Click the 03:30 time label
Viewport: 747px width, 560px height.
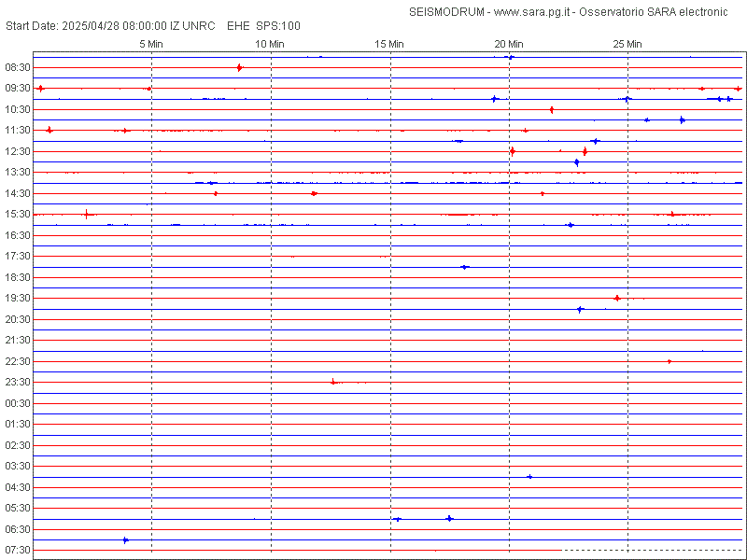tap(18, 466)
